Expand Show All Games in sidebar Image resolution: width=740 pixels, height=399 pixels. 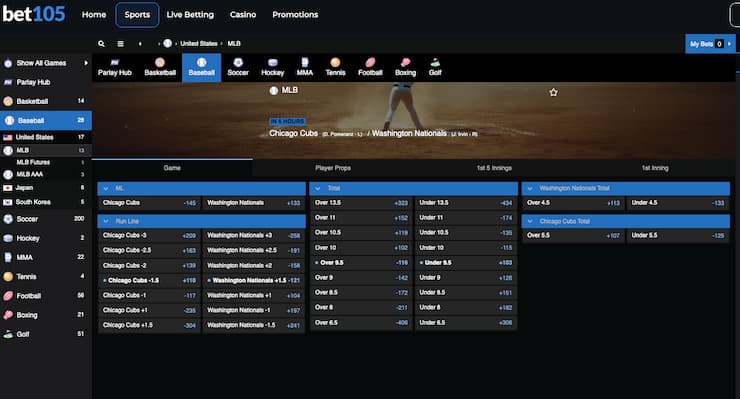(x=45, y=63)
